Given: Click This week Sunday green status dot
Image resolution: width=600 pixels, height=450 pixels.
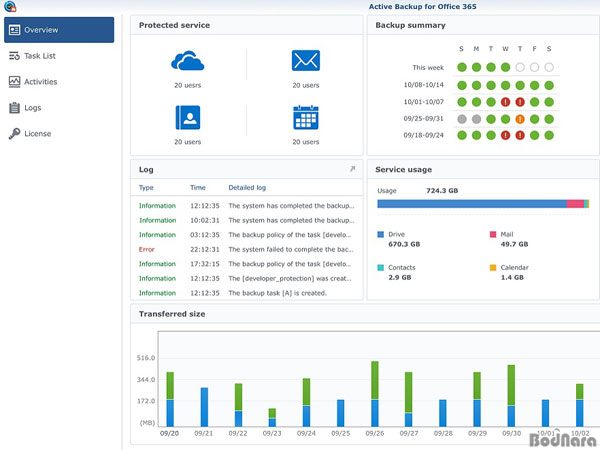Looking at the screenshot, I should [462, 67].
